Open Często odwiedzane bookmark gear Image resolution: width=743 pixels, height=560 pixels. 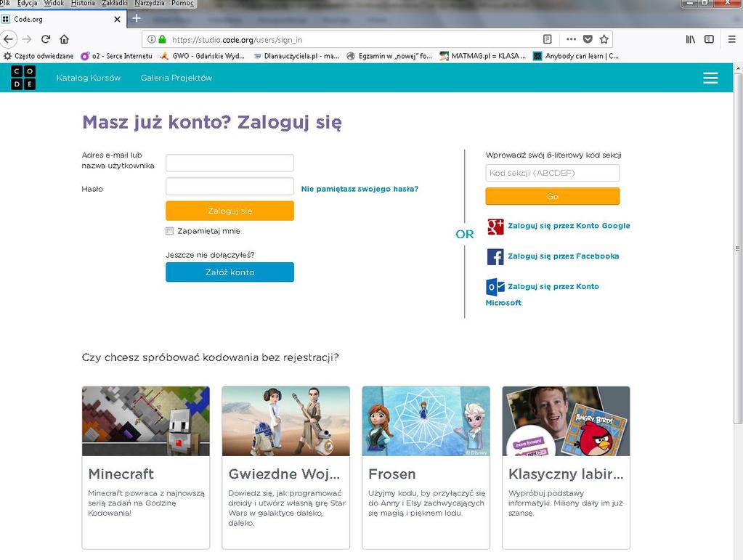pyautogui.click(x=38, y=56)
